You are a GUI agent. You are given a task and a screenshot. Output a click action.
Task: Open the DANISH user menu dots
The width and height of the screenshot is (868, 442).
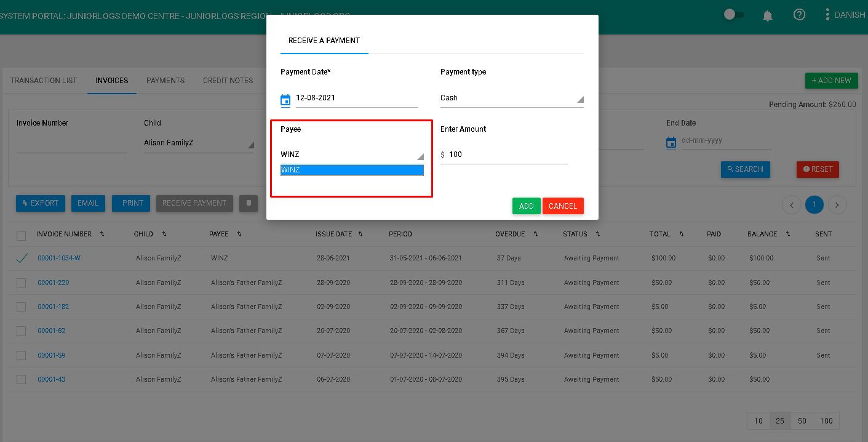[x=827, y=15]
